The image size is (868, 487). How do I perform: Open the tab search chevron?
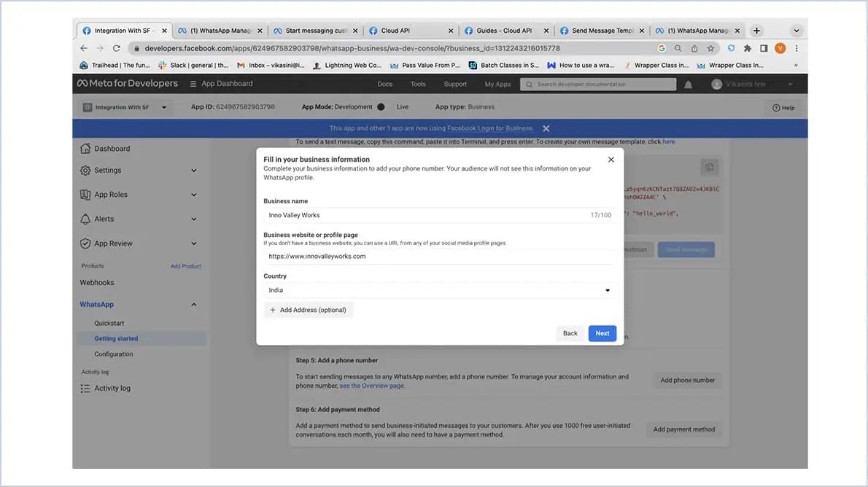(x=796, y=31)
